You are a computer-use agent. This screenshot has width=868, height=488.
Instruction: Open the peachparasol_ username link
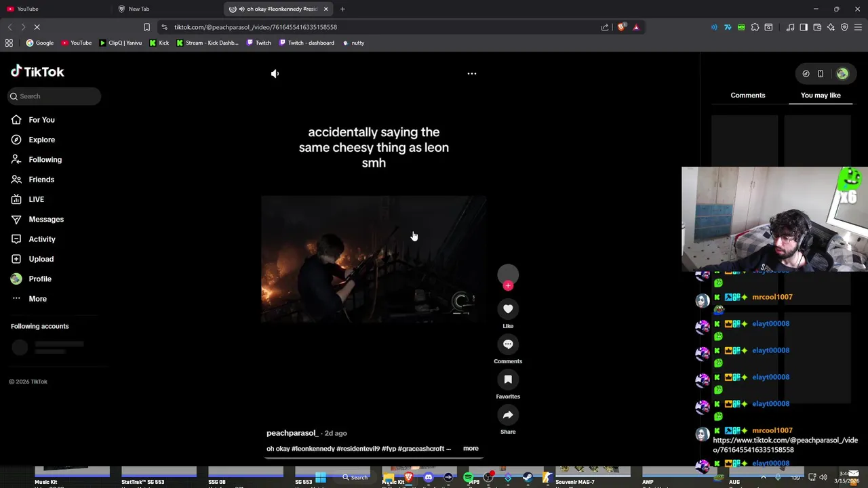pyautogui.click(x=292, y=433)
